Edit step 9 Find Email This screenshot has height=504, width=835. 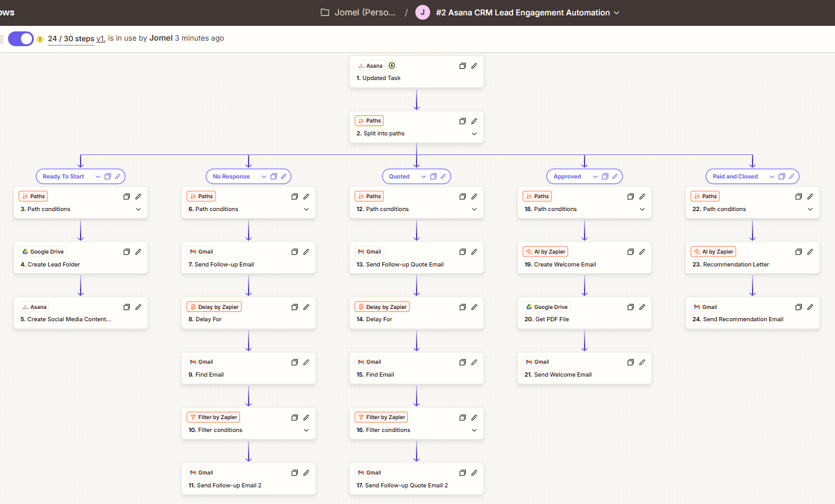click(306, 362)
